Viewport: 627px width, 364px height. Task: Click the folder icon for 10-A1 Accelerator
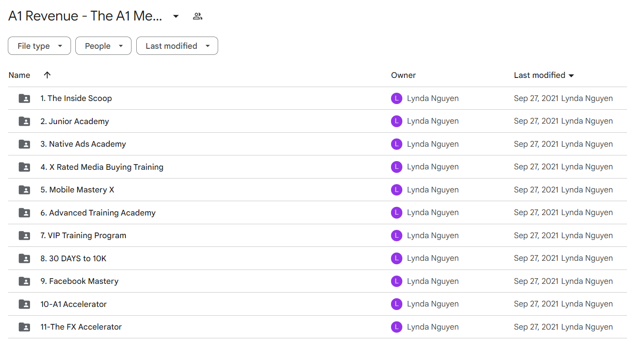point(24,304)
